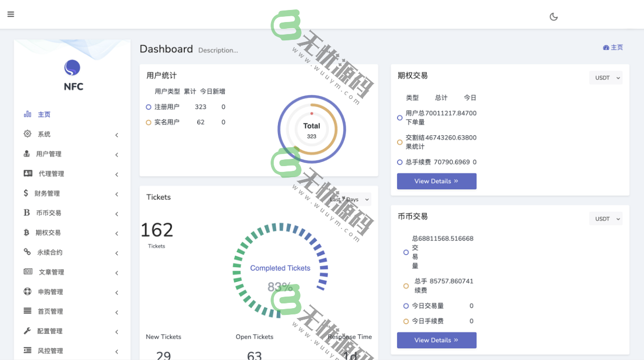Click the Completed Tickets 83% progress ring
The image size is (644, 360).
280,268
